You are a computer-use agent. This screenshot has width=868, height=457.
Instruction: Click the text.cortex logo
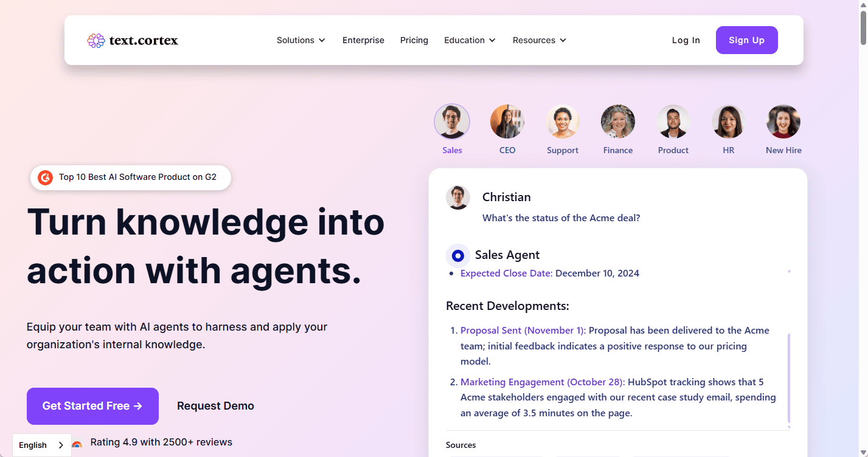point(133,40)
